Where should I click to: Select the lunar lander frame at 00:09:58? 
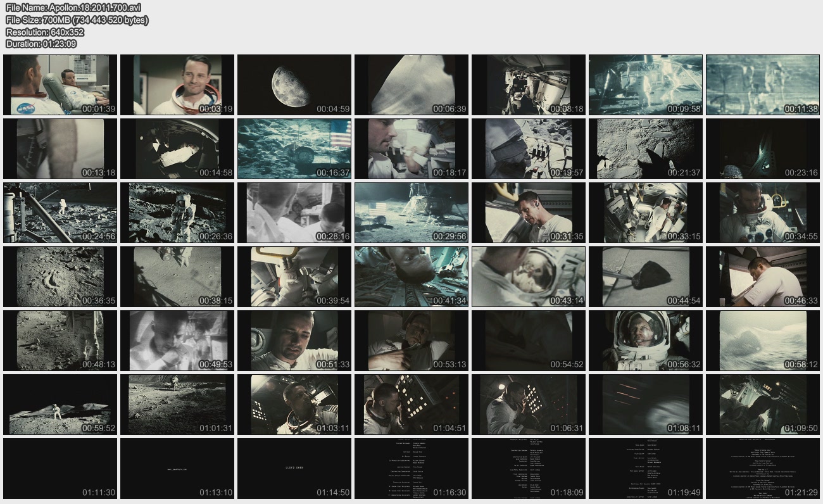(x=646, y=85)
